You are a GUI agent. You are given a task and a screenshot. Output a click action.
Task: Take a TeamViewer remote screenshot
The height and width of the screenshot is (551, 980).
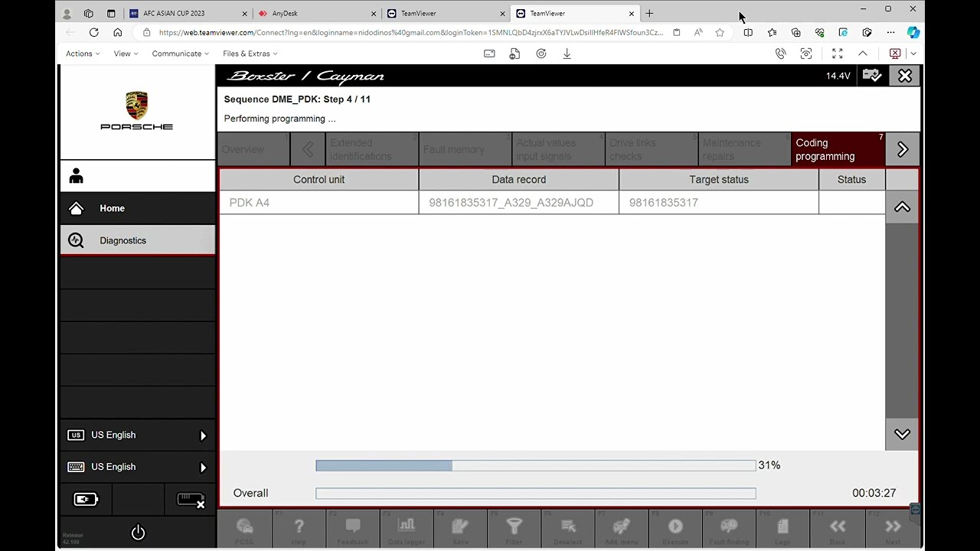pyautogui.click(x=806, y=54)
